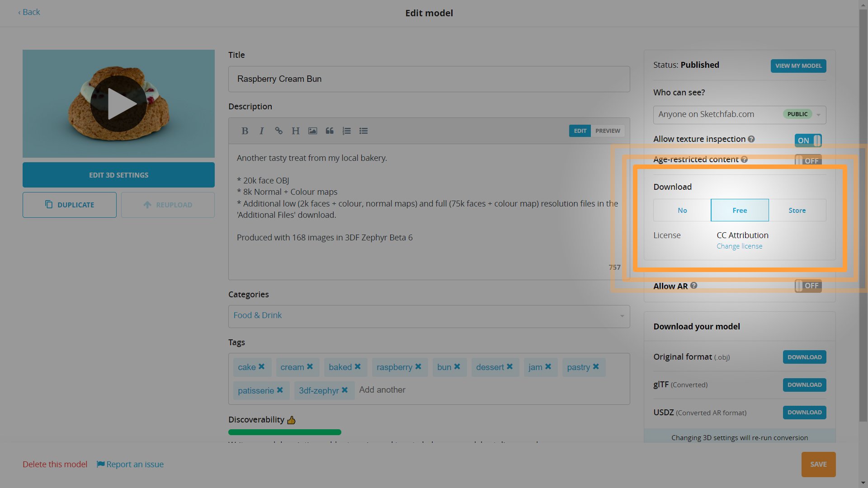This screenshot has width=868, height=488.
Task: Toggle Allow texture inspection off
Action: 808,141
